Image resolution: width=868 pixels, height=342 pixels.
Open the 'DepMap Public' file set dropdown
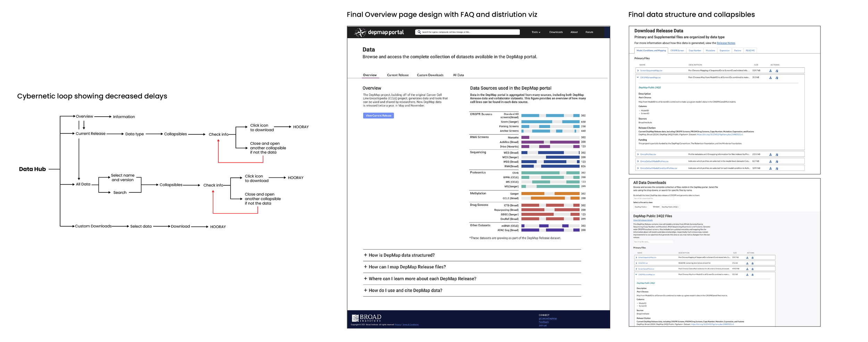[x=641, y=207]
